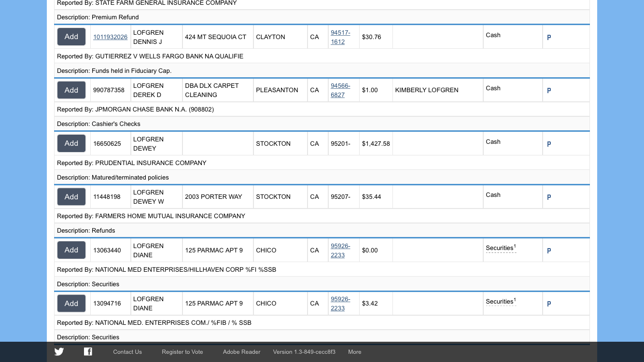Click Description: Funds held in Fiduciary Cap.

click(x=114, y=71)
